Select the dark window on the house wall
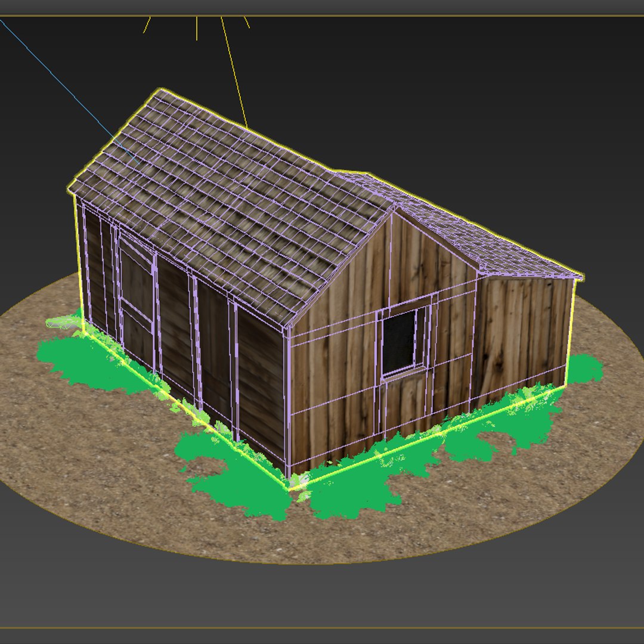Image resolution: width=644 pixels, height=644 pixels. click(x=400, y=342)
